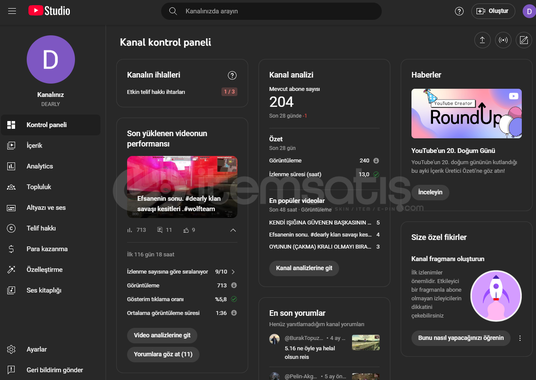The width and height of the screenshot is (536, 380).
Task: Click icon beside Ortalama görüntüleme süresi 1:36
Action: click(234, 313)
